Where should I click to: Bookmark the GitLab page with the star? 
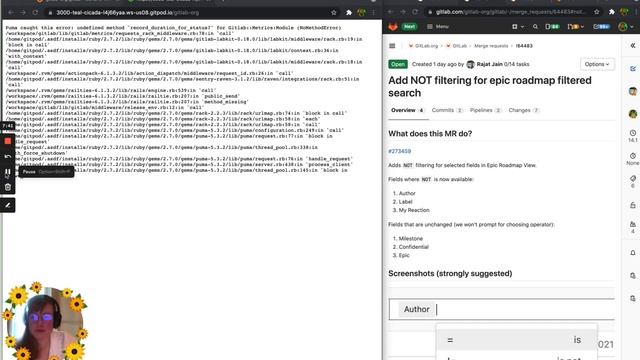tap(596, 12)
